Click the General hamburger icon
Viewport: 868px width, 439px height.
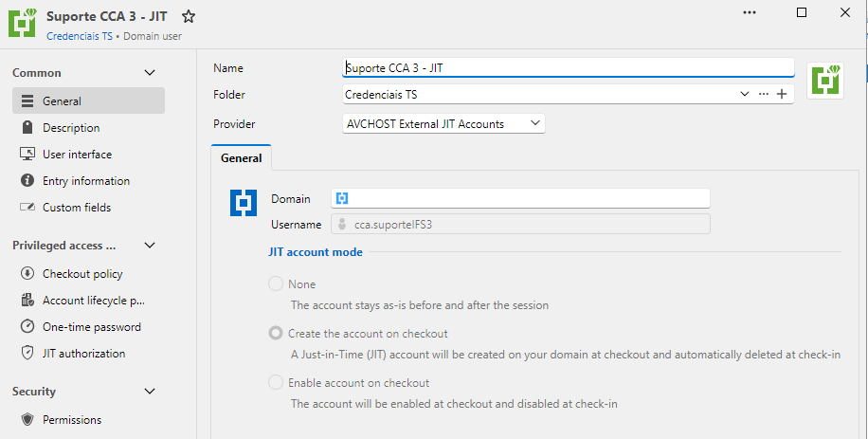(27, 101)
